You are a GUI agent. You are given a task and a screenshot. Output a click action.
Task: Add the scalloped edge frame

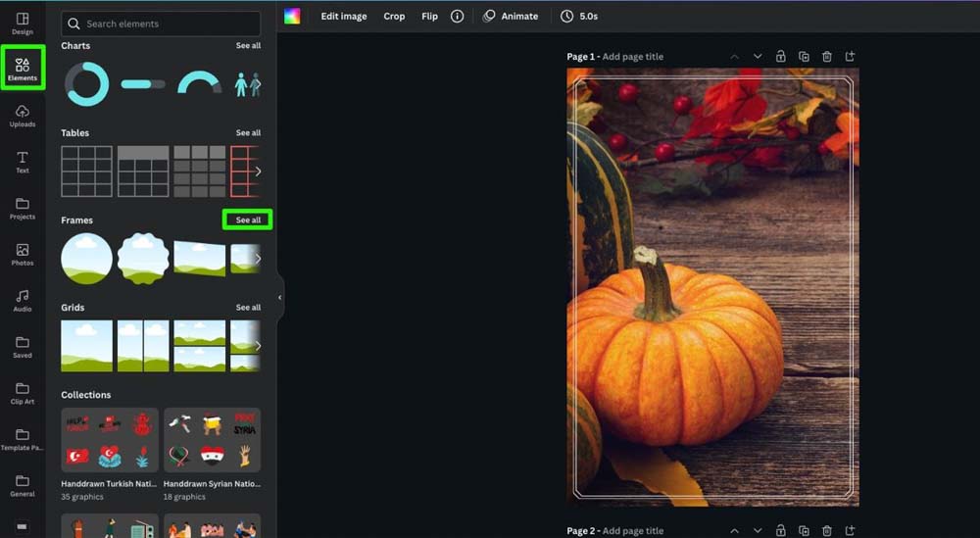tap(143, 259)
